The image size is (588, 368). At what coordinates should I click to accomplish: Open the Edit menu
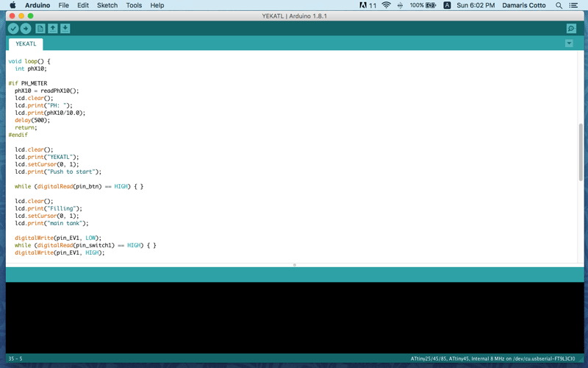coord(83,5)
